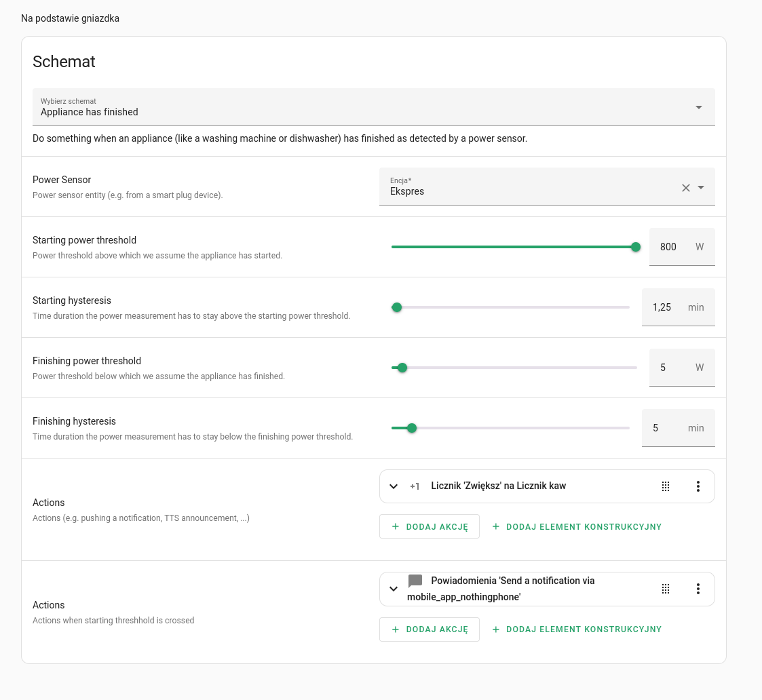
Task: Open the Wybierz schemat dropdown
Action: click(373, 107)
